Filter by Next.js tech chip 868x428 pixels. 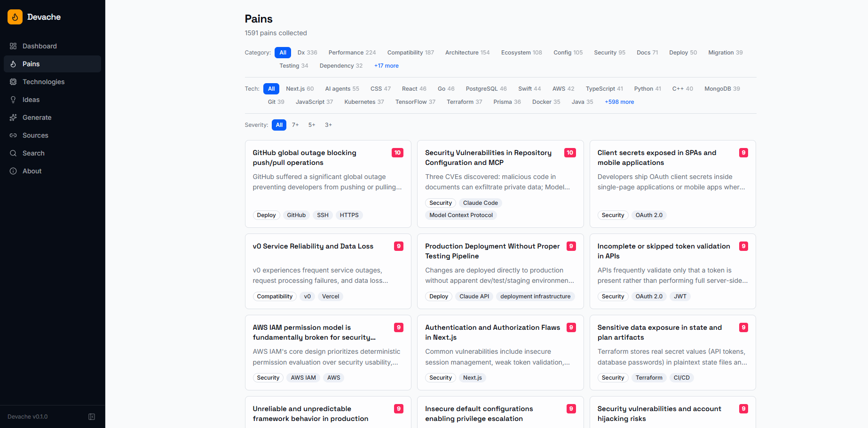click(x=300, y=89)
